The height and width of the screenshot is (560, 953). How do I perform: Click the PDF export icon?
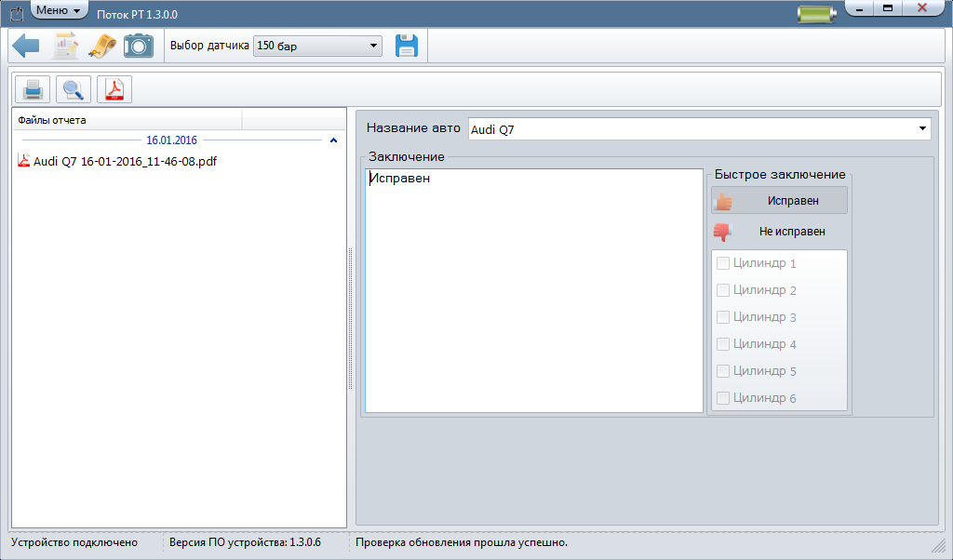[114, 89]
